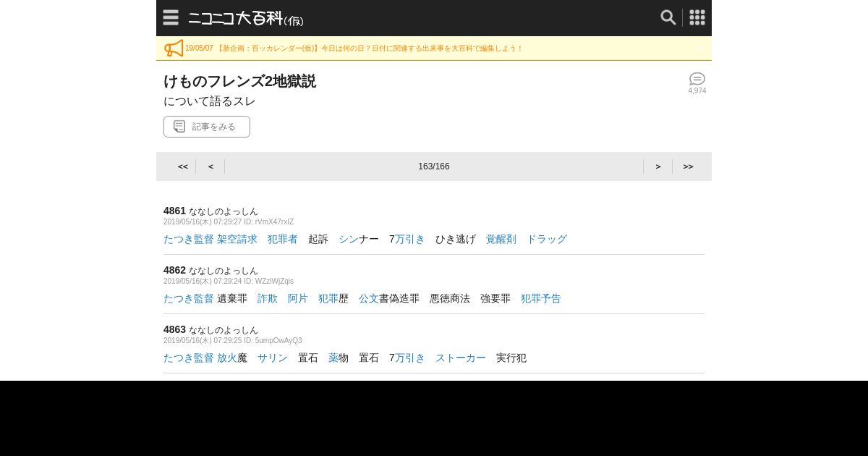Click the word 遺棄罪
The image size is (868, 456).
tap(232, 298)
